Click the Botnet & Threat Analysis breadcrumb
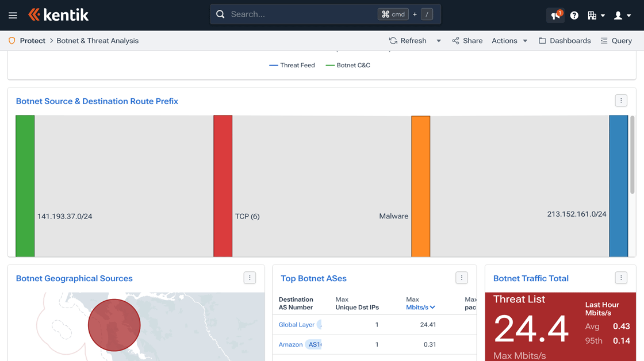 click(97, 40)
